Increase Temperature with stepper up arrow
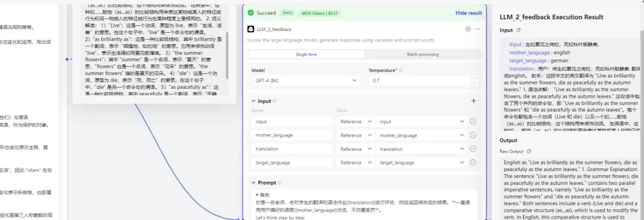The width and height of the screenshot is (644, 220). (475, 78)
